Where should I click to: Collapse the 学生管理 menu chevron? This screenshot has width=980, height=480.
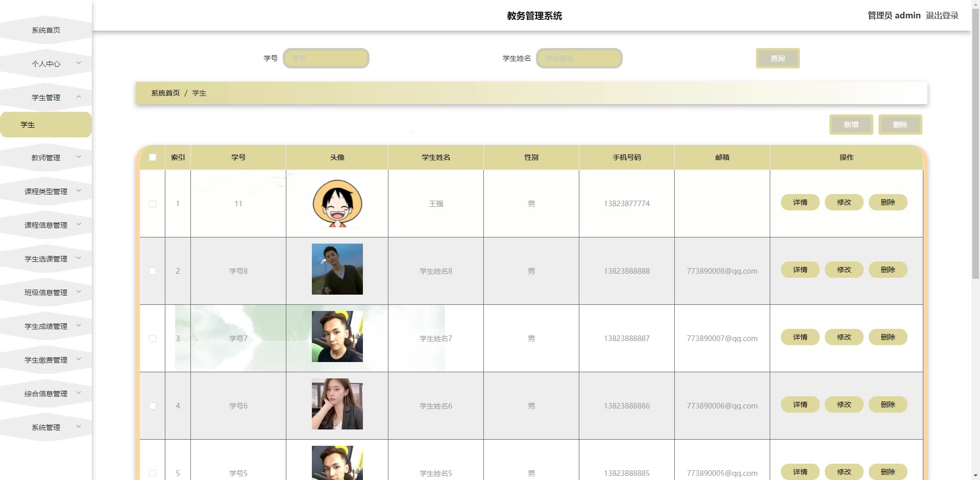79,97
